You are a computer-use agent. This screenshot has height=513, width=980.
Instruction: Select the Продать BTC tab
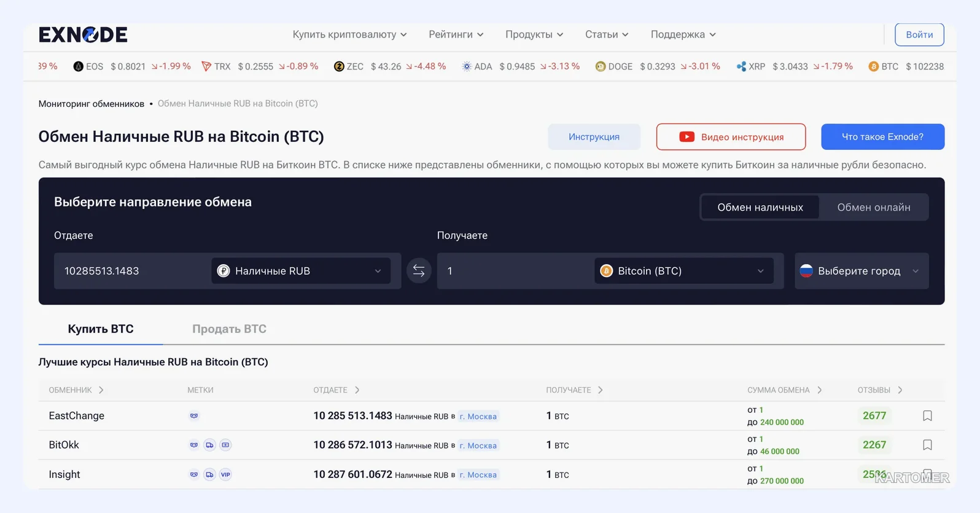point(229,329)
